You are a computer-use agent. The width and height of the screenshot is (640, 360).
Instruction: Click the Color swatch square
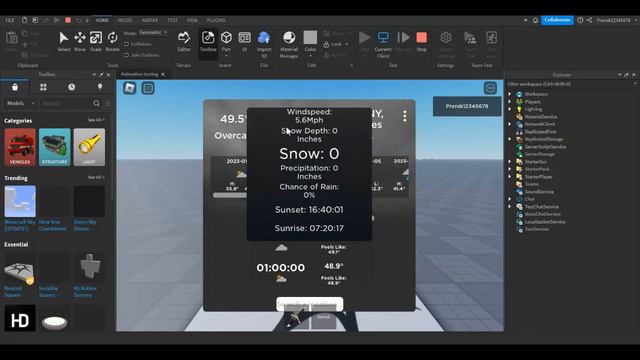pyautogui.click(x=310, y=38)
